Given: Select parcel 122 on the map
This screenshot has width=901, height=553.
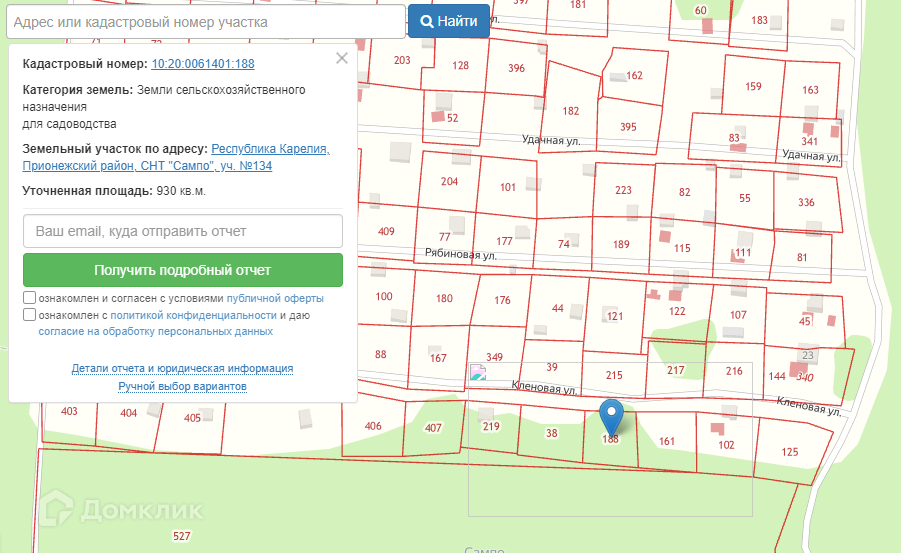Looking at the screenshot, I should 677,311.
